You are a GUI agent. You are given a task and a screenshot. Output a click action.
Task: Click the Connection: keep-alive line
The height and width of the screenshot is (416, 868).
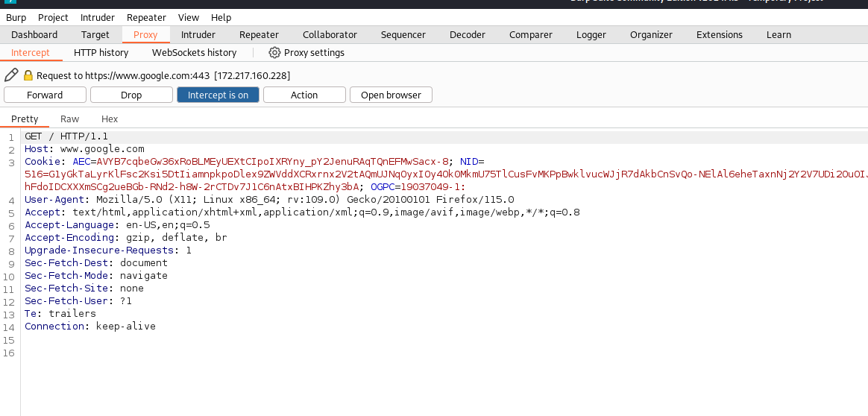[x=90, y=327]
